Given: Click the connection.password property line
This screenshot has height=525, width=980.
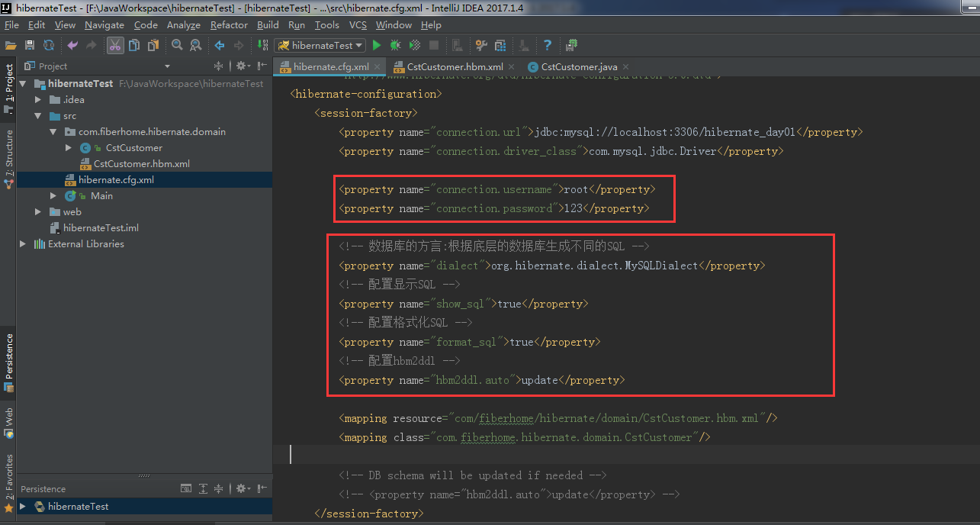Looking at the screenshot, I should tap(494, 208).
